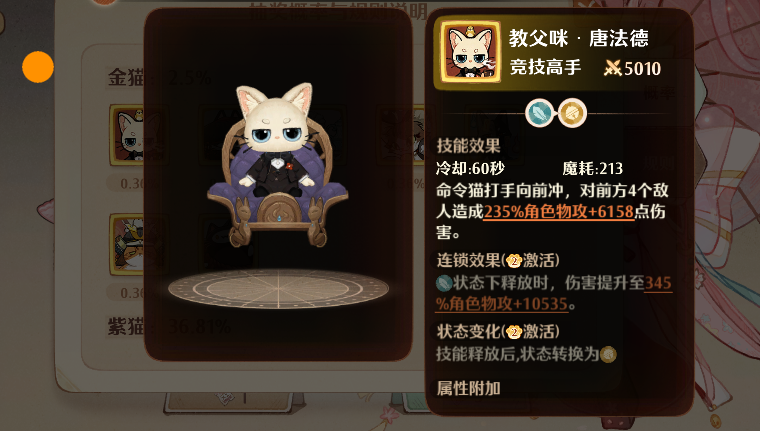The image size is (760, 431).
Task: Open the 345%角色物攻+10535 underlined damage link
Action: tap(554, 293)
